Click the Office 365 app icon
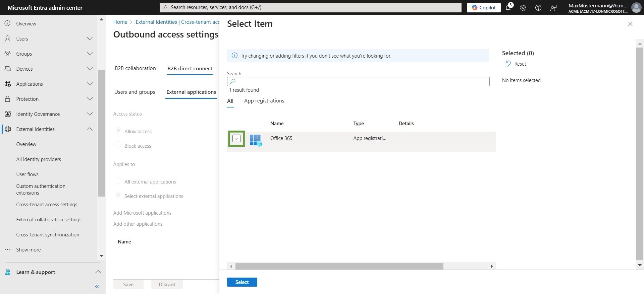The image size is (644, 294). [x=256, y=140]
